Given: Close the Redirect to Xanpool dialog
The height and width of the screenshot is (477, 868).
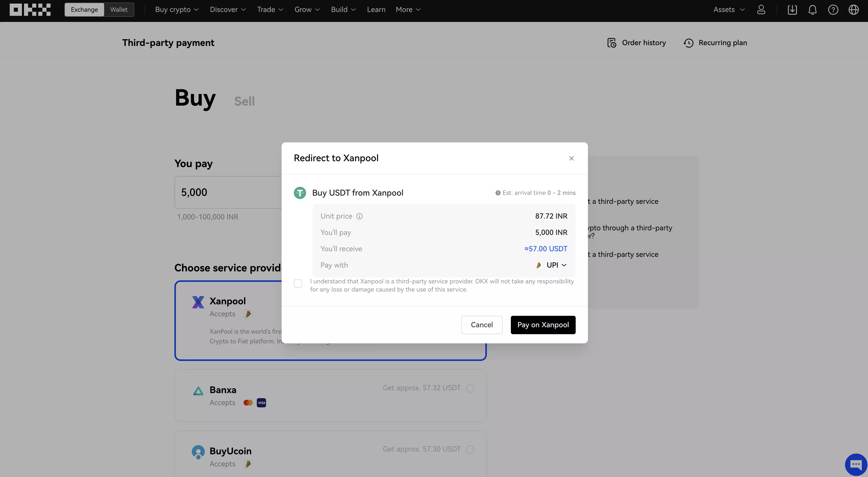Looking at the screenshot, I should [572, 158].
